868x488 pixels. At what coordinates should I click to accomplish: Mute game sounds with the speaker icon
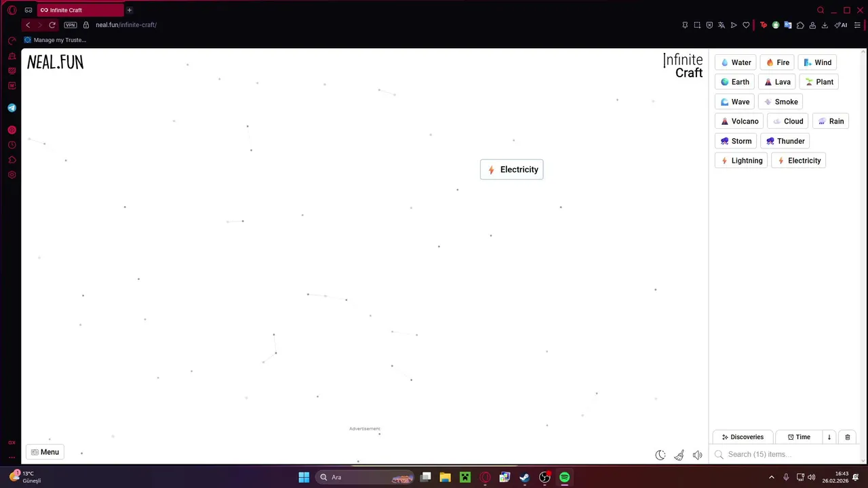point(697,455)
